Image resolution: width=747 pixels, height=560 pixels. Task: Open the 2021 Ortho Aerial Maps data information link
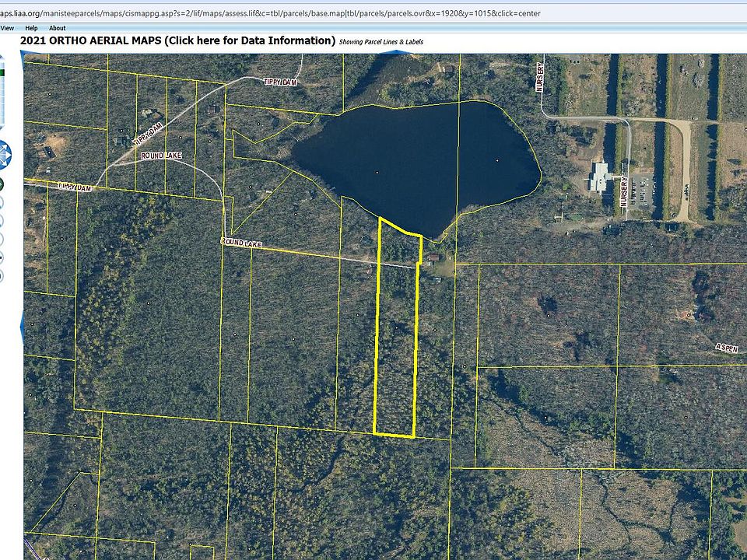coord(178,40)
